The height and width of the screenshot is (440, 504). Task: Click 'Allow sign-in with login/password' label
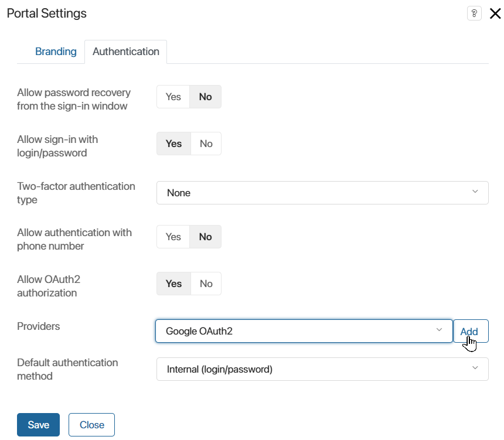(x=57, y=146)
